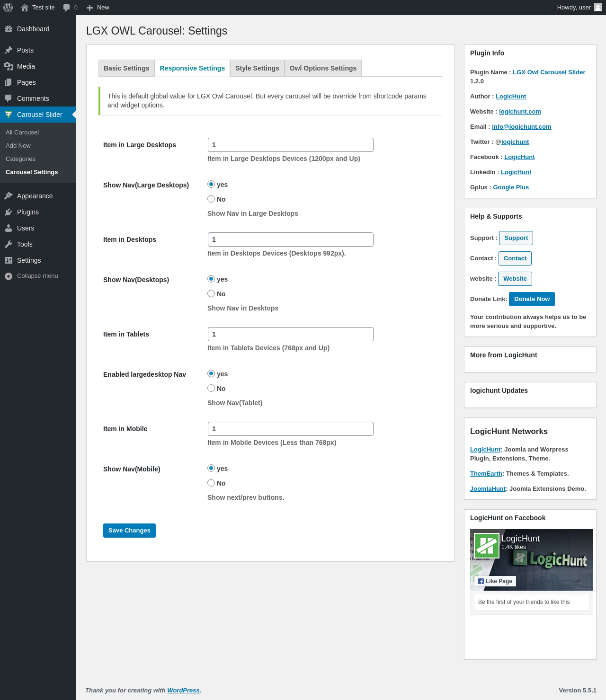Click the Carousel Slider owl icon
606x700 pixels.
tap(9, 115)
